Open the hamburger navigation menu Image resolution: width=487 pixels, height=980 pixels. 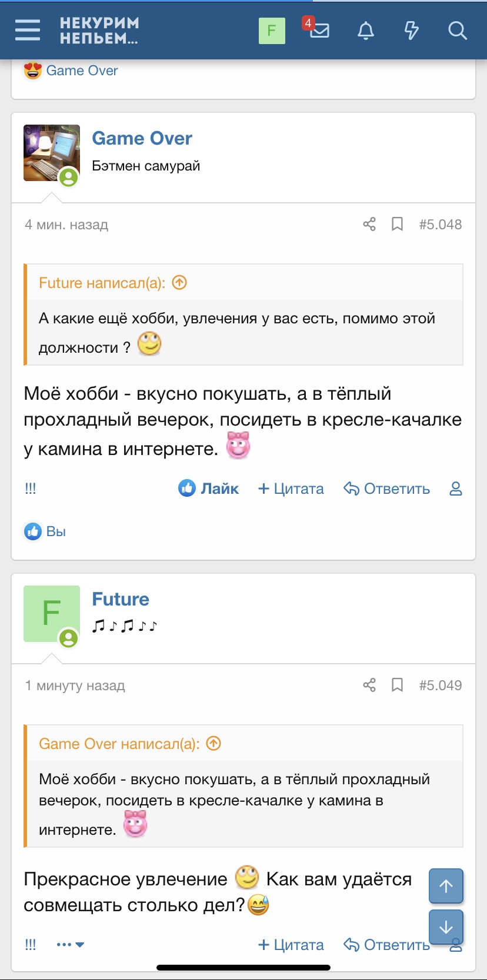pyautogui.click(x=28, y=30)
